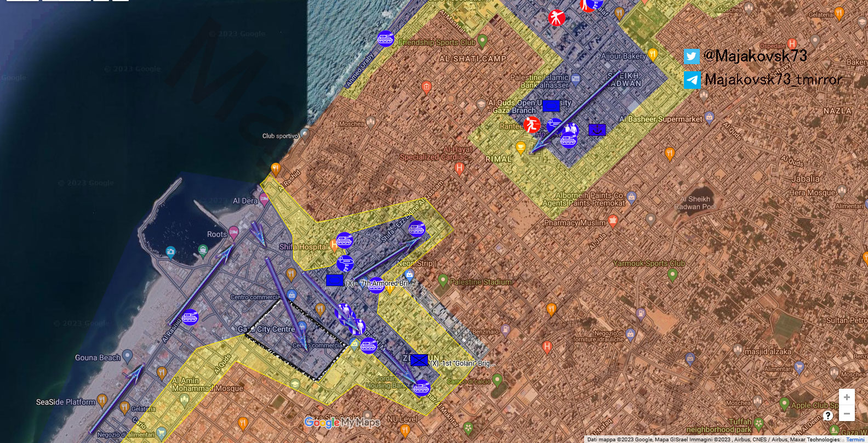The width and height of the screenshot is (868, 443).
Task: Select the masjid alzaka mosque pin
Action: pyautogui.click(x=738, y=349)
